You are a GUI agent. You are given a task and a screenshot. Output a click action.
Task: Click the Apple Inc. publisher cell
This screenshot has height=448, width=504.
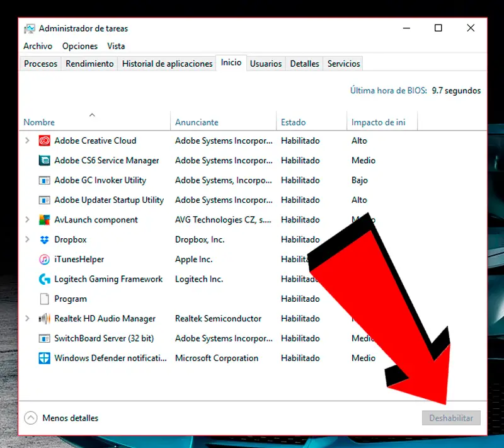pyautogui.click(x=194, y=260)
